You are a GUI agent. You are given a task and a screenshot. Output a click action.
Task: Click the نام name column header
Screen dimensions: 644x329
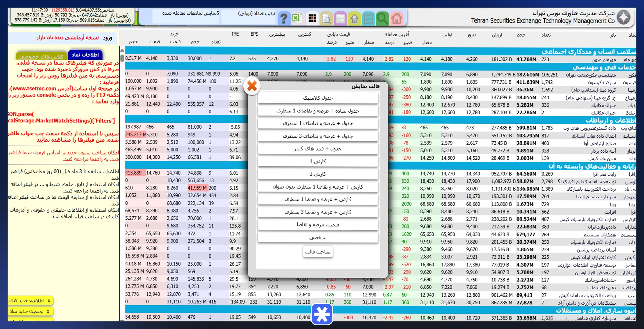coord(613,35)
